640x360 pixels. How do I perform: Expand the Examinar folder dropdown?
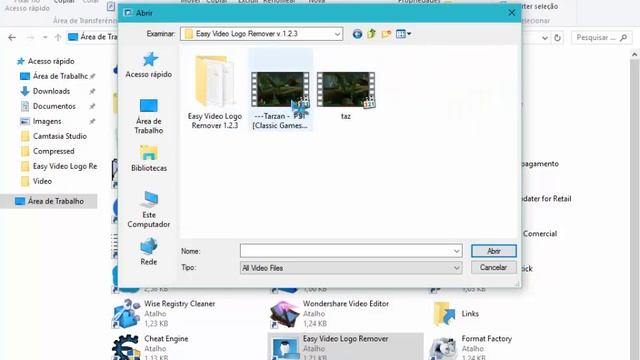point(337,34)
